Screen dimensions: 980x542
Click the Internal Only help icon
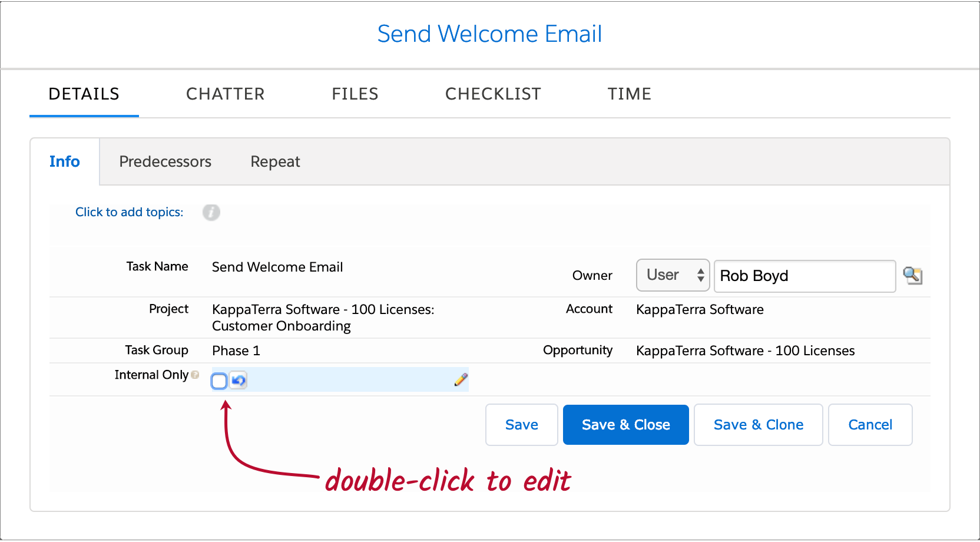tap(195, 375)
